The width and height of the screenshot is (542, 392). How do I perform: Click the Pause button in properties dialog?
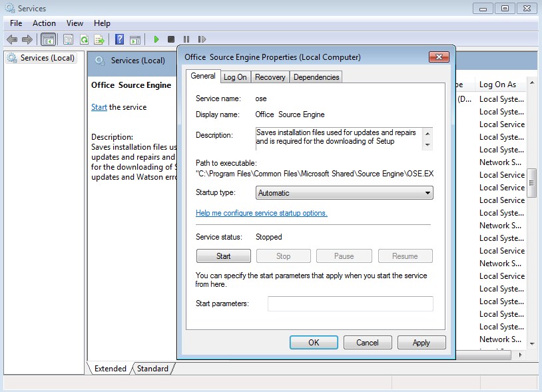point(344,256)
